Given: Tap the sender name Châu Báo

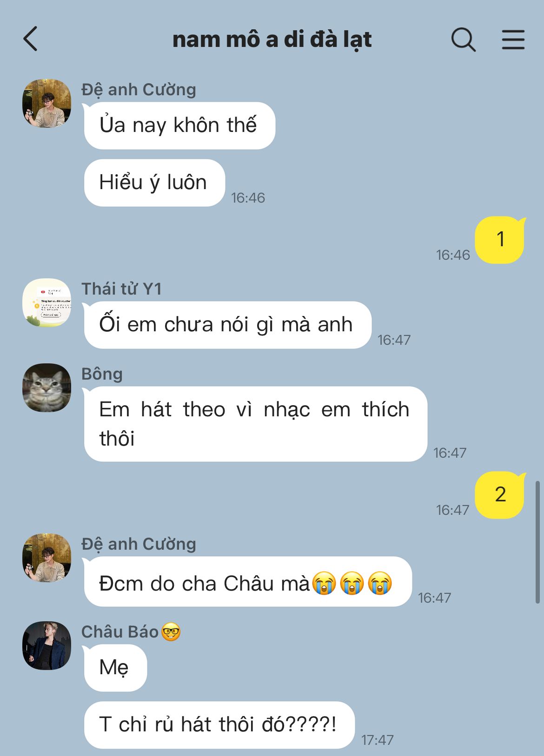Looking at the screenshot, I should [120, 632].
